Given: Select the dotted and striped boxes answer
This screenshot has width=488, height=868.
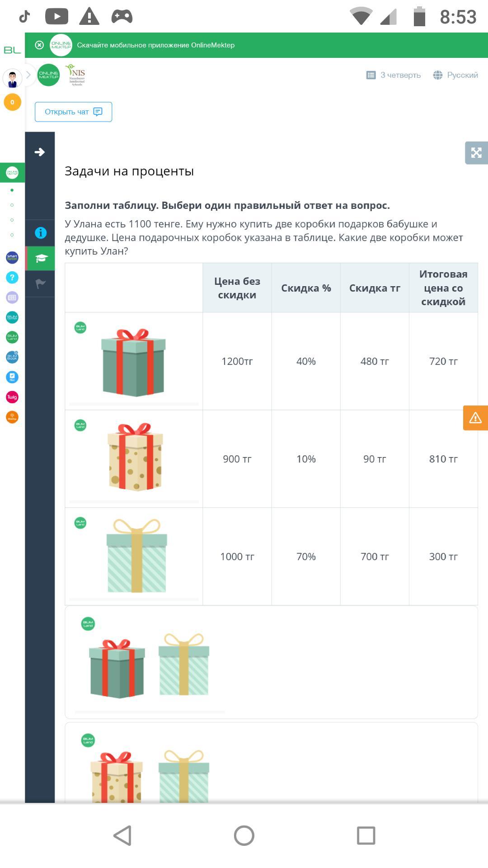Looking at the screenshot, I should pos(271,763).
